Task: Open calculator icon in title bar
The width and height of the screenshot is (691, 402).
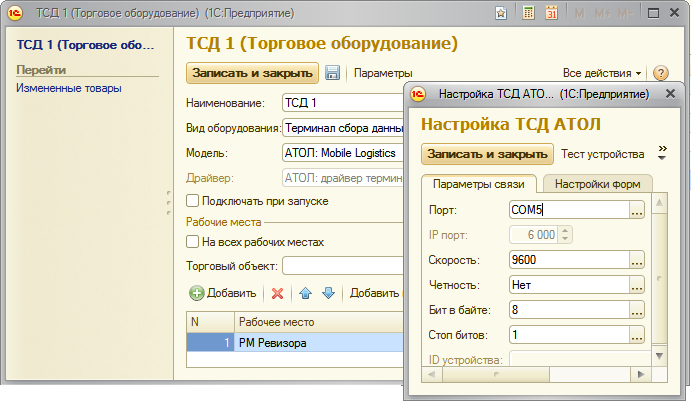Action: click(x=528, y=13)
